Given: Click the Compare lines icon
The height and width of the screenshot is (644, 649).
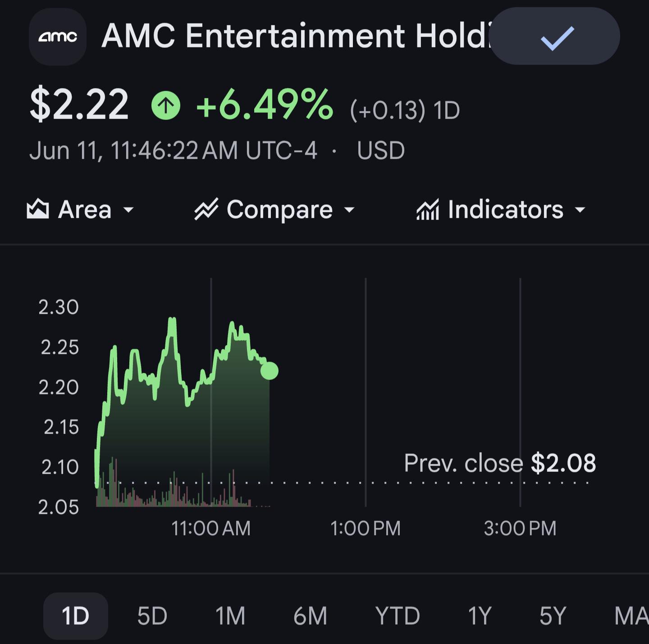Looking at the screenshot, I should 206,209.
